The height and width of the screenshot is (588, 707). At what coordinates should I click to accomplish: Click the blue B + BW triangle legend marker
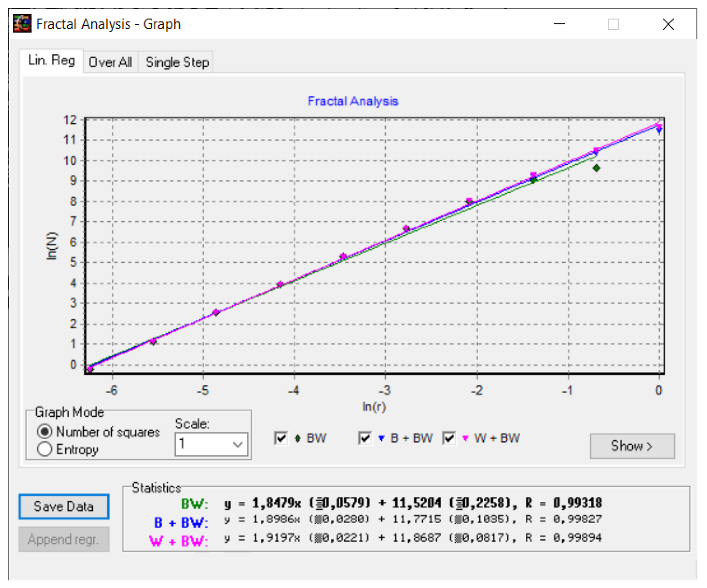pos(382,439)
